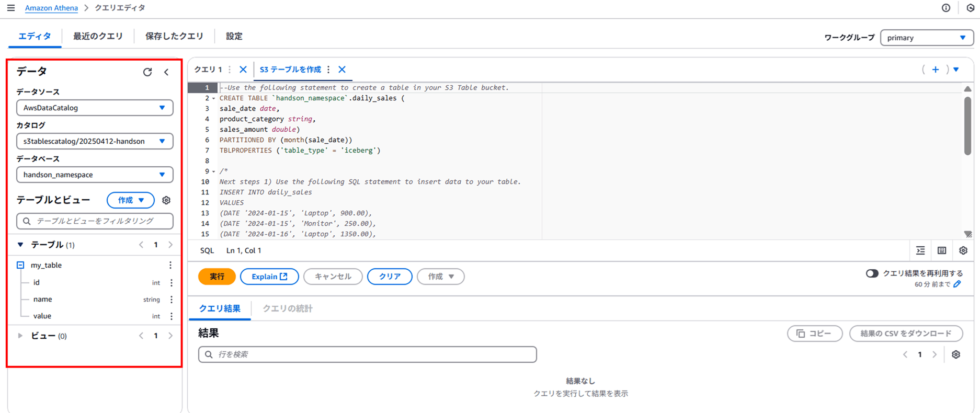
Task: Click the info icon in top bar
Action: [946, 8]
